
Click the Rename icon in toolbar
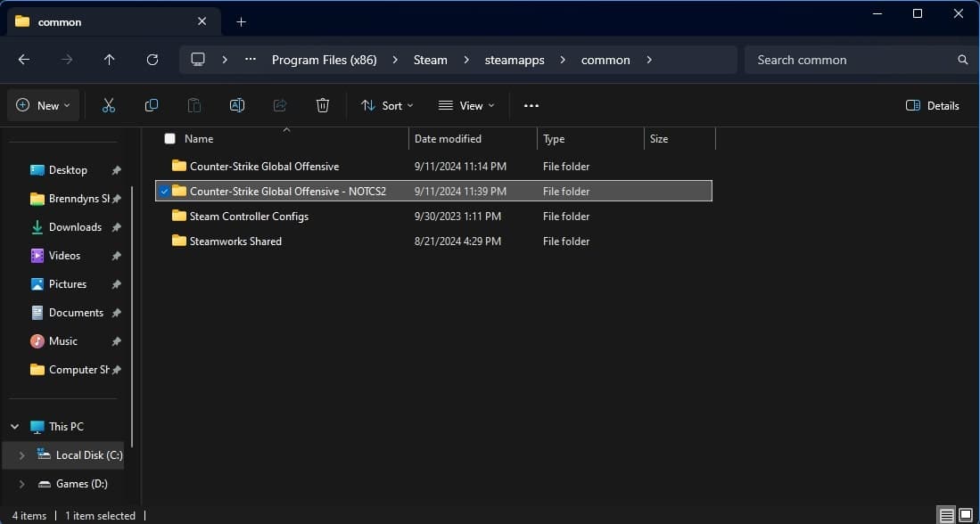pyautogui.click(x=237, y=105)
